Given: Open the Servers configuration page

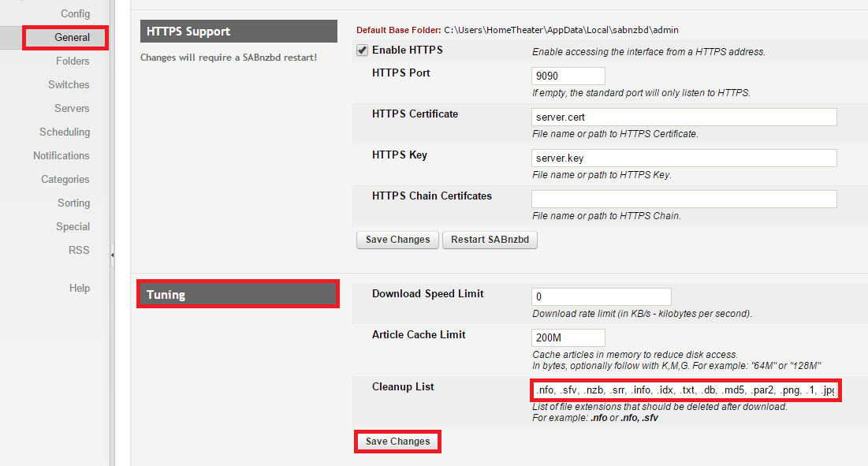Looking at the screenshot, I should pyautogui.click(x=72, y=109).
